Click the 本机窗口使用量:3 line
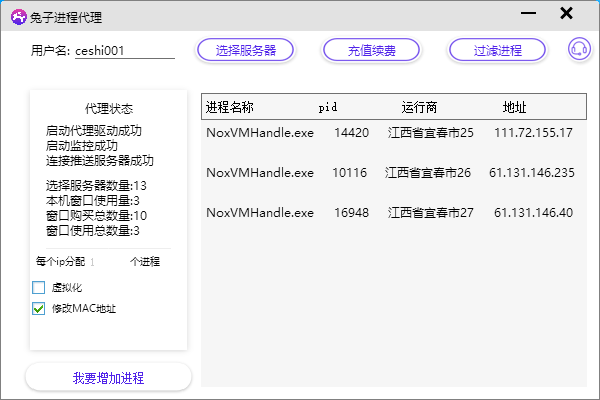600x400 pixels. [x=93, y=201]
